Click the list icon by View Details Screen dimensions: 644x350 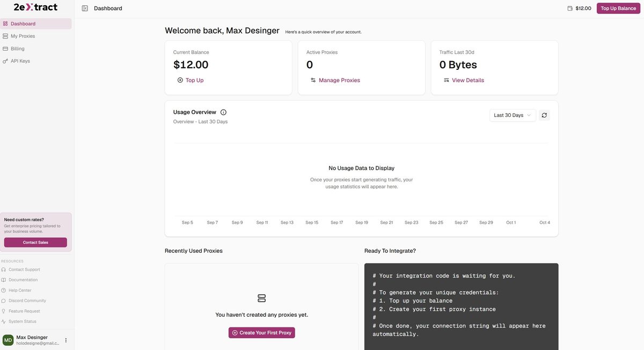click(447, 80)
